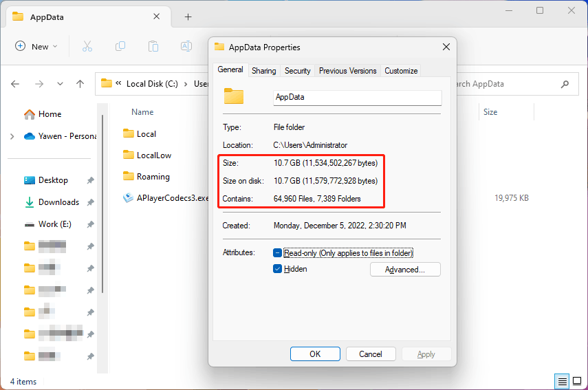The image size is (588, 390).
Task: Open new tab with plus button
Action: pyautogui.click(x=188, y=17)
